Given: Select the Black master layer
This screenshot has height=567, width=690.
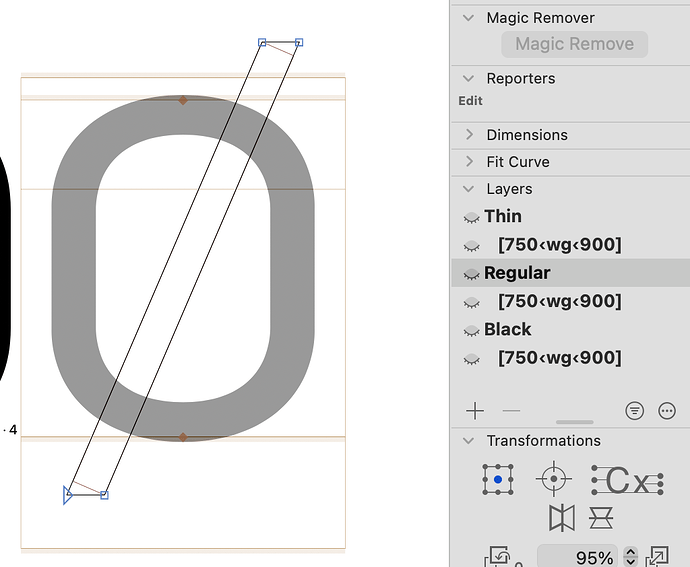Looking at the screenshot, I should [508, 330].
